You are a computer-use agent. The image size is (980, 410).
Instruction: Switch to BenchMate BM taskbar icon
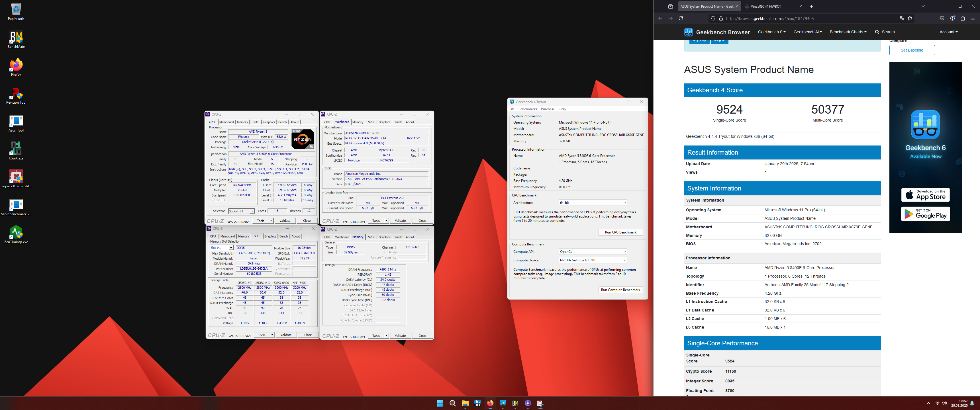click(515, 403)
